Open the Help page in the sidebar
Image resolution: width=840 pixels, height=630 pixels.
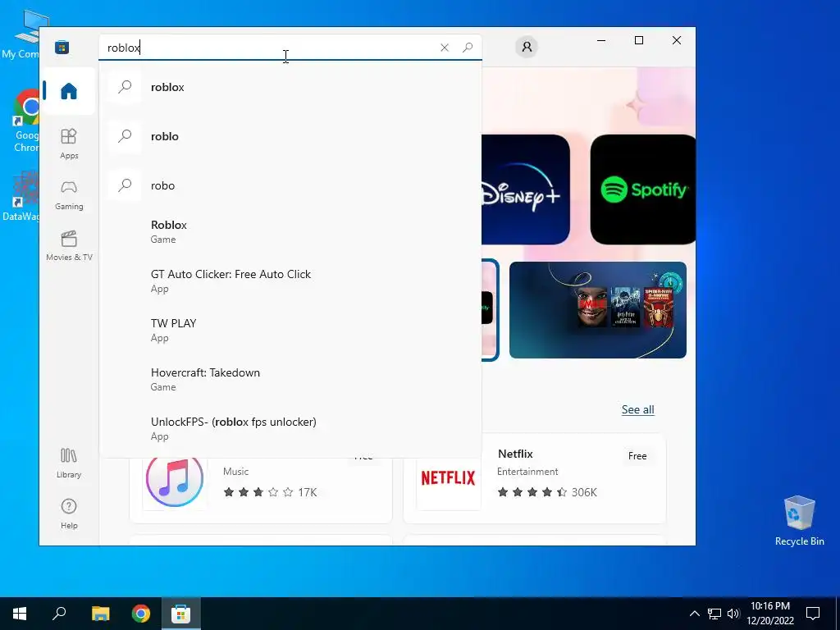coord(69,514)
